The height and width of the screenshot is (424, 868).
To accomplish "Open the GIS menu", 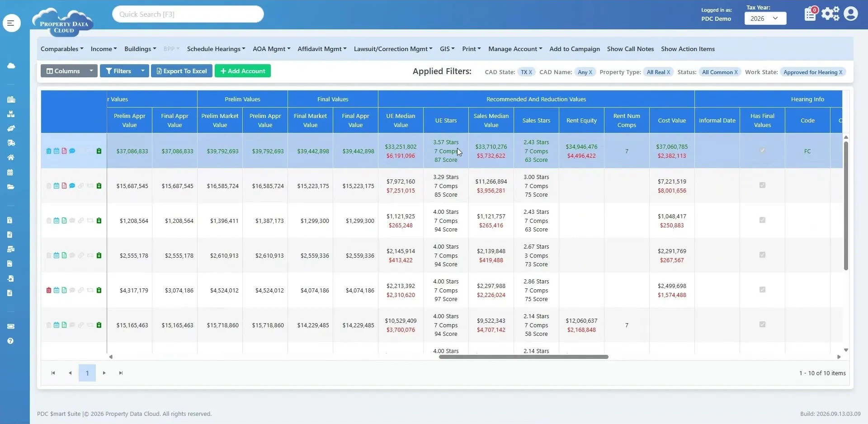I will 447,49.
